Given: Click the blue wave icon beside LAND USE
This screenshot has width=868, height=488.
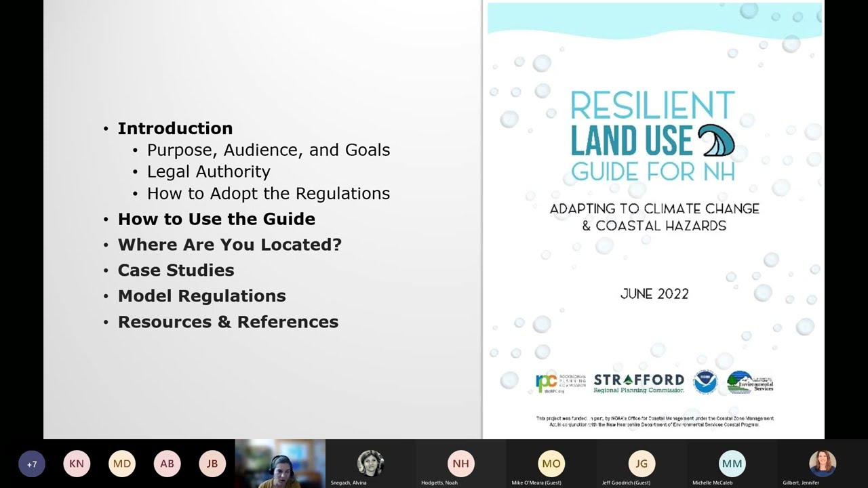Looking at the screenshot, I should (716, 141).
